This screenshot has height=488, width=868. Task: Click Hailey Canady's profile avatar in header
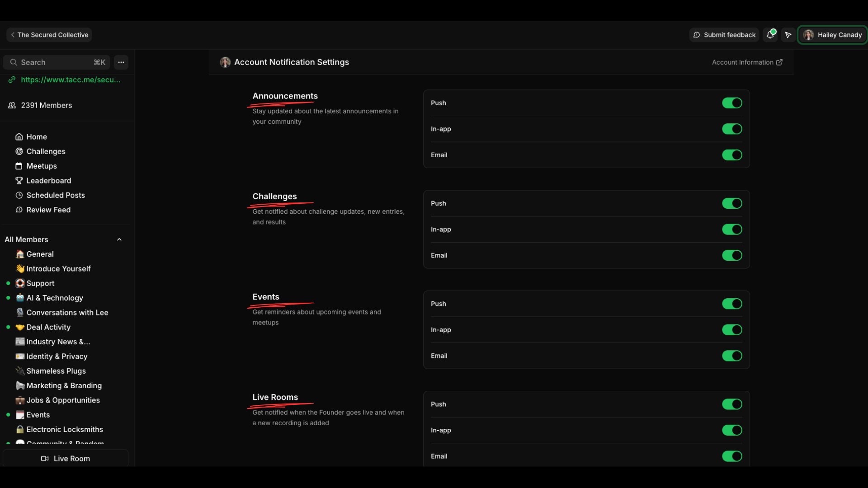809,35
